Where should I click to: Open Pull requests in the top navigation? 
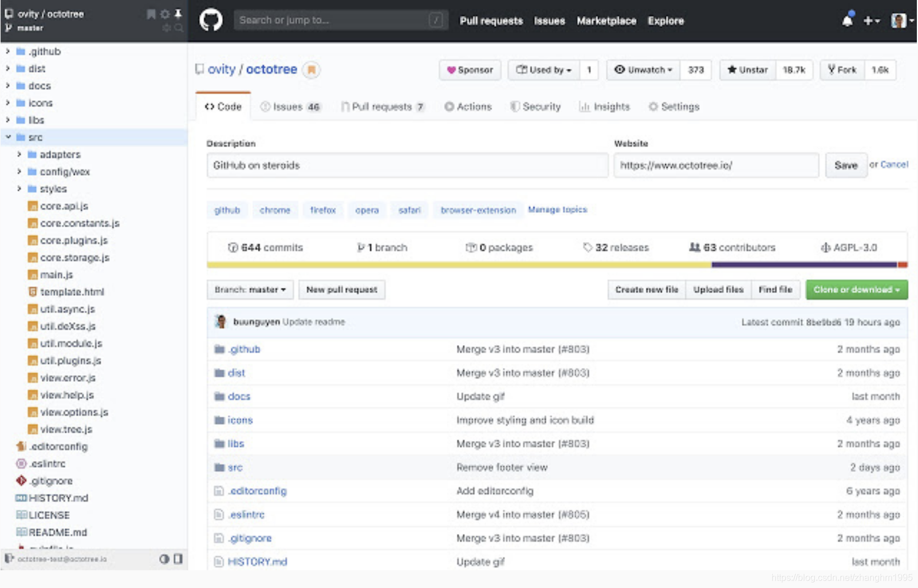click(491, 21)
